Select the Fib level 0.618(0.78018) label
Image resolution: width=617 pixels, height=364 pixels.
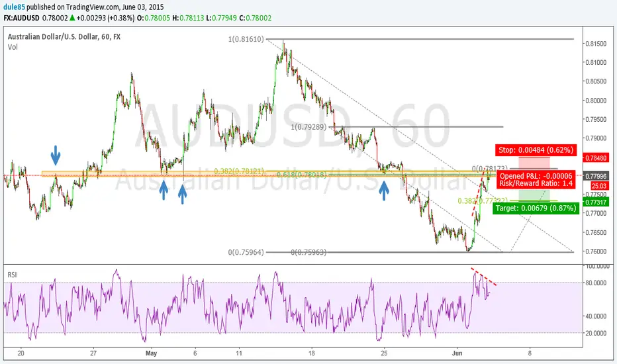coord(302,175)
